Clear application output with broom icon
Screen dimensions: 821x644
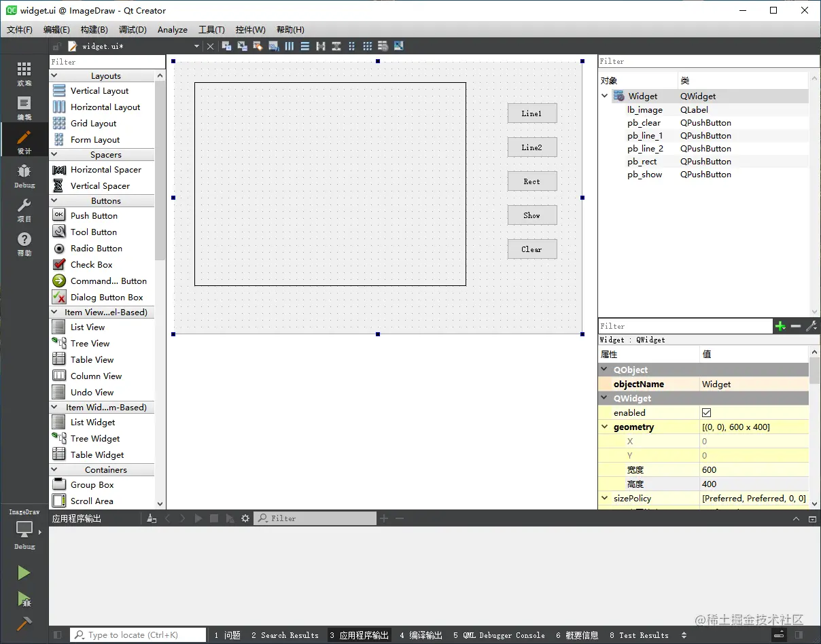[x=152, y=518]
